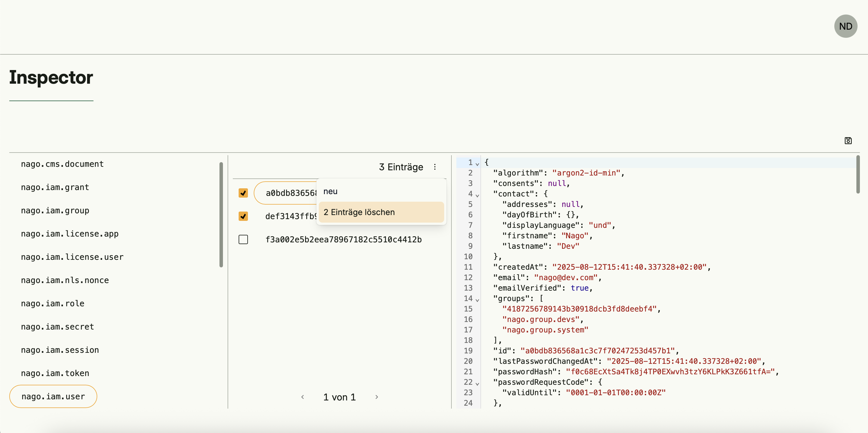Collapse the contact object fold arrow
Screen dimensions: 868x433
tap(477, 195)
